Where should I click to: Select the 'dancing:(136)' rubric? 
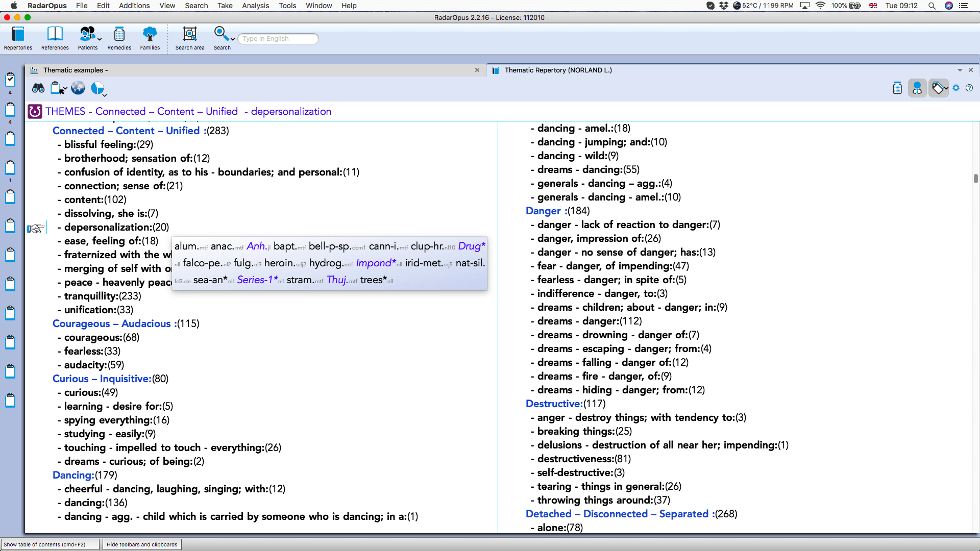(95, 503)
